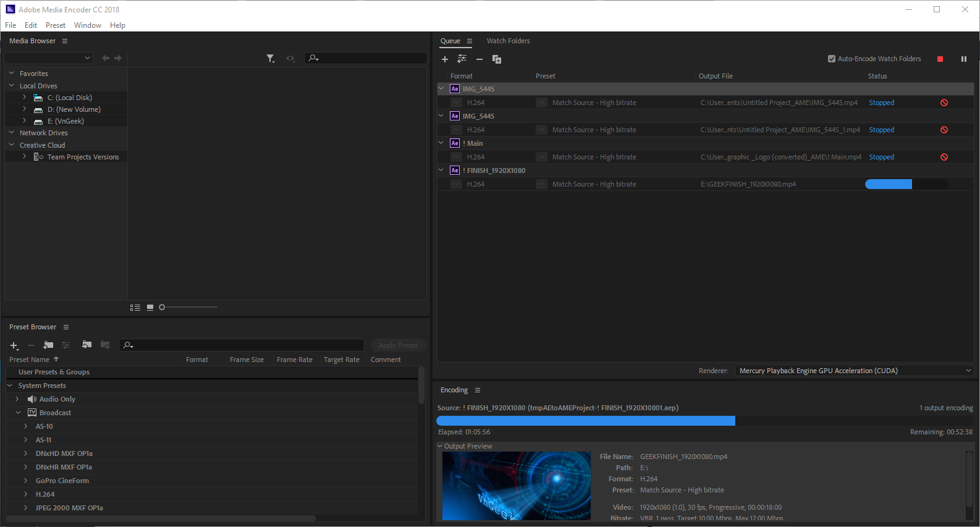This screenshot has width=980, height=527.
Task: Create new preset group folder icon
Action: click(48, 345)
